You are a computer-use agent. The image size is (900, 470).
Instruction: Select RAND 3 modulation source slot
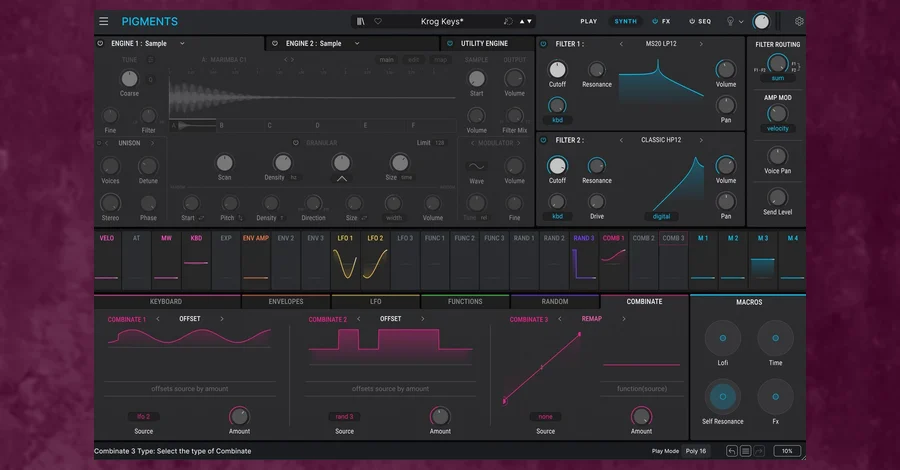pos(584,259)
